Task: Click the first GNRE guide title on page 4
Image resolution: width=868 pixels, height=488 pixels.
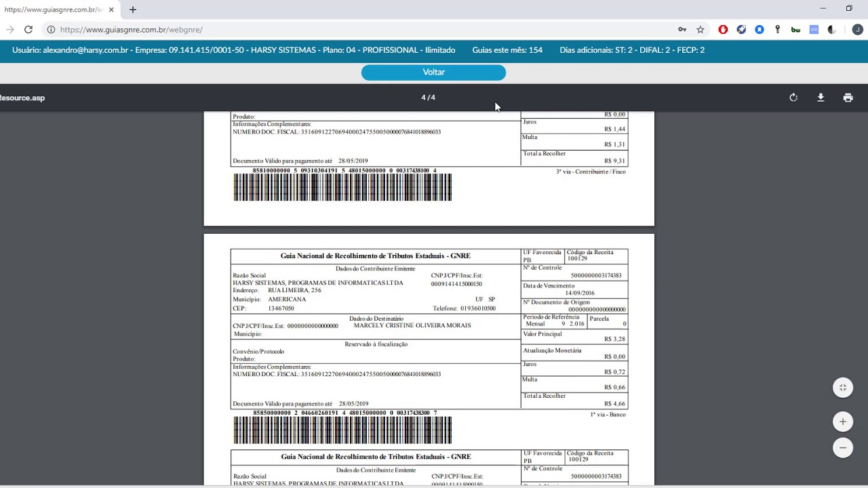Action: (376, 256)
